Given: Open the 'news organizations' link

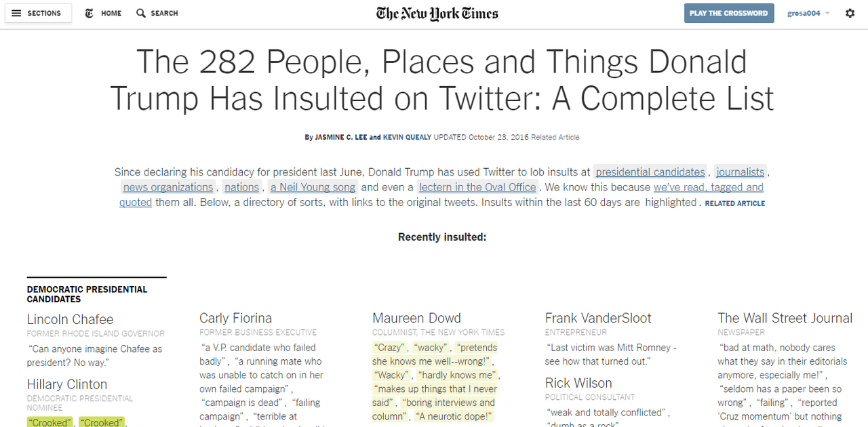Looking at the screenshot, I should click(168, 187).
